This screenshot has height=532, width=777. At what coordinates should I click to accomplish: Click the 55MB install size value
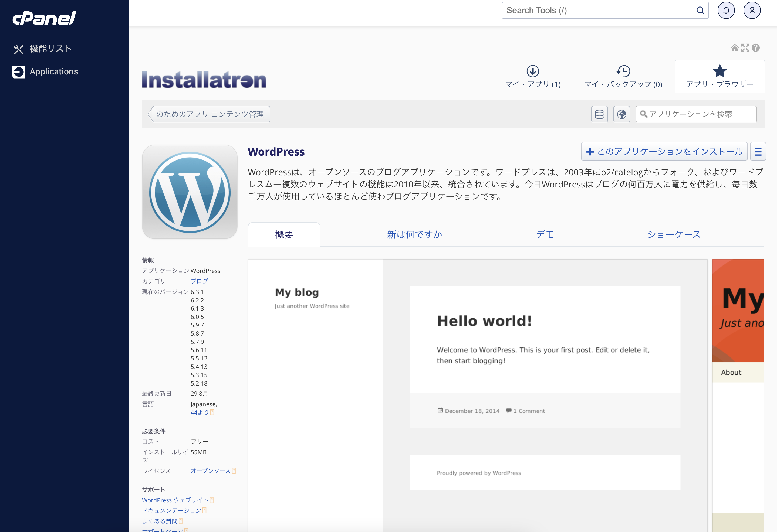coord(199,452)
